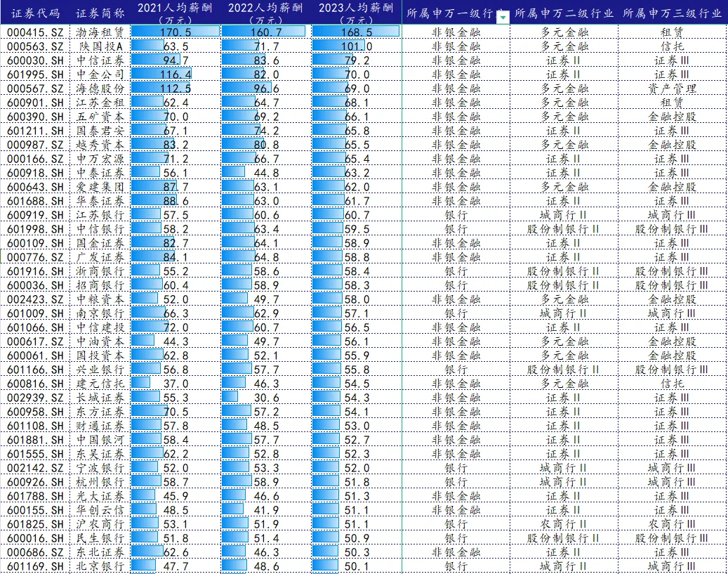Select cell 600901.SH
728x574 pixels.
click(36, 103)
